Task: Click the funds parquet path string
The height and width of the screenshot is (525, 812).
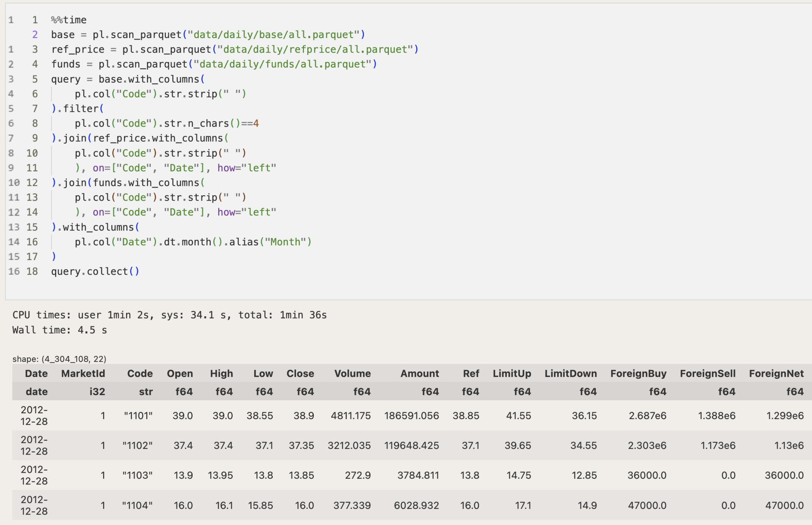Action: 283,64
